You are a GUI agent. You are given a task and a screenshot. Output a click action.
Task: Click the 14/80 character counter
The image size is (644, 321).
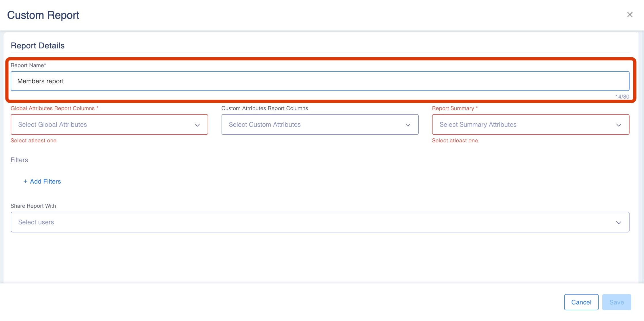click(x=622, y=97)
